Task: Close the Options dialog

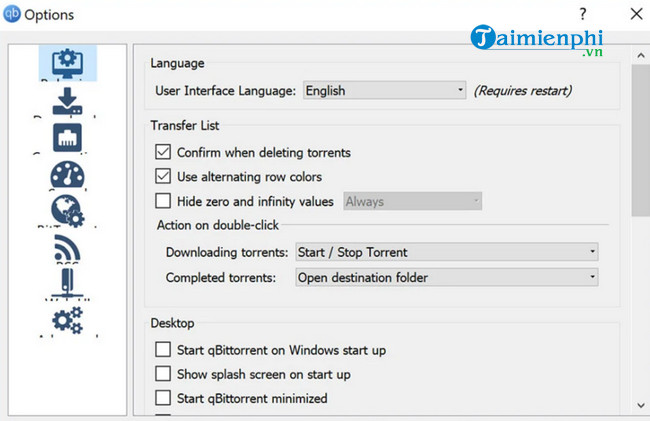Action: click(636, 14)
